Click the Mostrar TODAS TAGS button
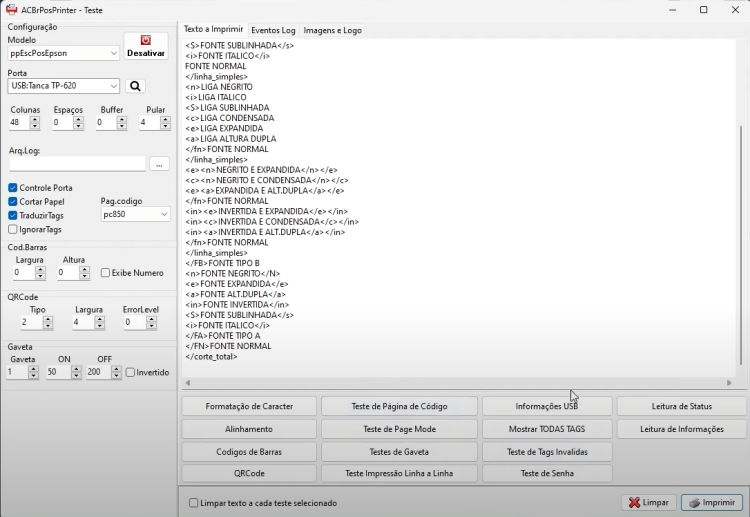Viewport: 750px width, 517px height. pyautogui.click(x=547, y=429)
